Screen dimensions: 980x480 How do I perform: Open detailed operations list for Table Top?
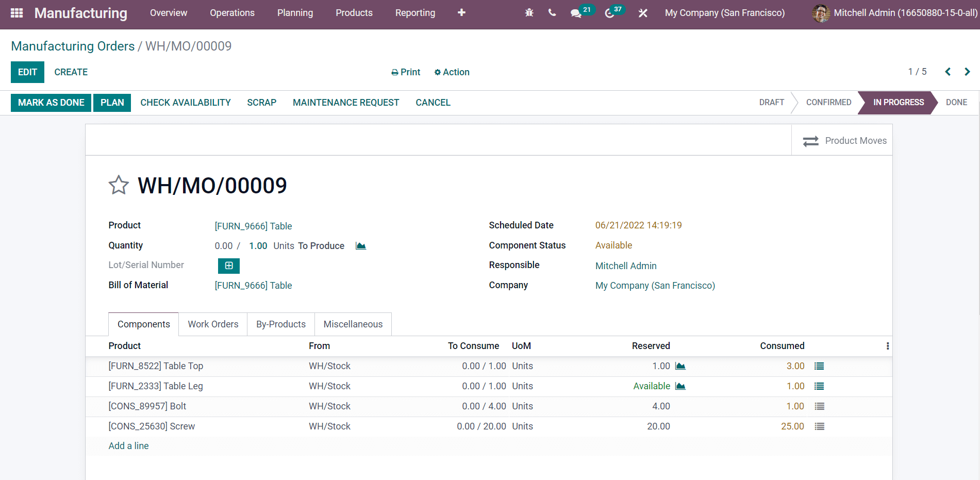click(819, 366)
